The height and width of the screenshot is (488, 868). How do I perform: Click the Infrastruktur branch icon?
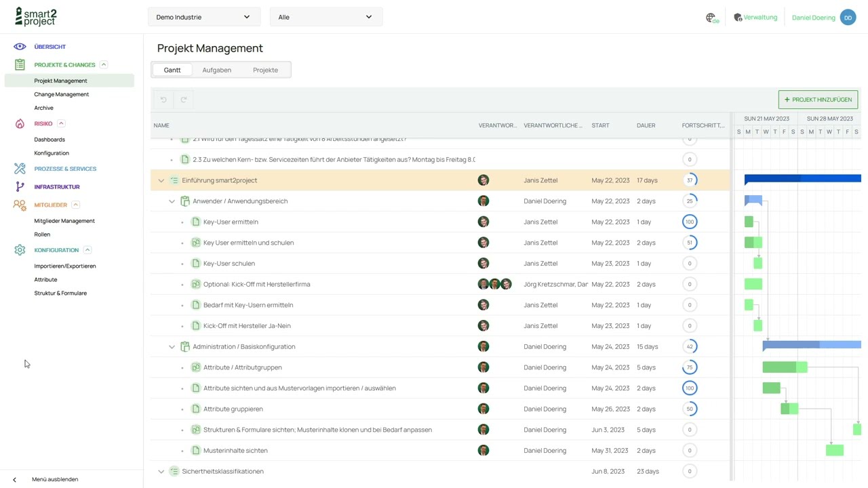(20, 187)
